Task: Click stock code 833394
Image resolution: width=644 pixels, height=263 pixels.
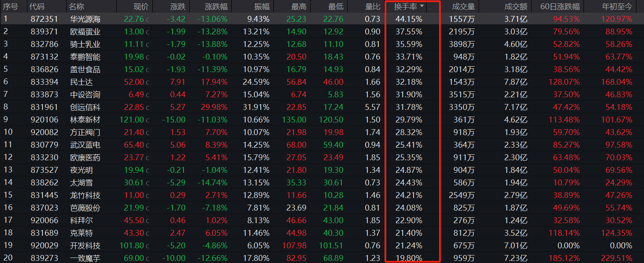Action: coord(45,82)
